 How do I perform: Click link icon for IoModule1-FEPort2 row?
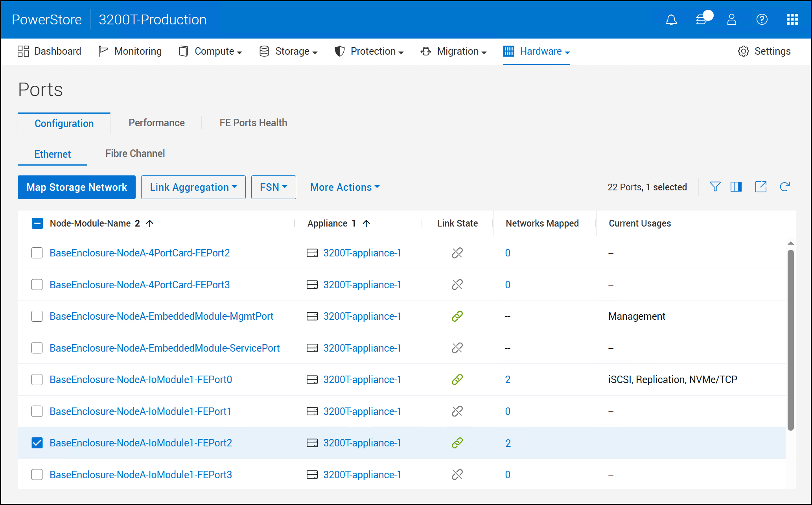pos(457,443)
